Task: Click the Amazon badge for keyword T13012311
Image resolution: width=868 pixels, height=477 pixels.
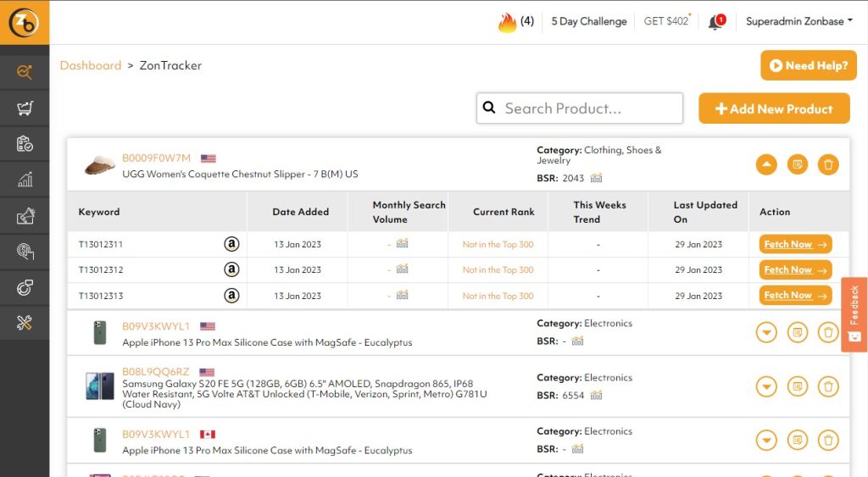Action: 231,244
